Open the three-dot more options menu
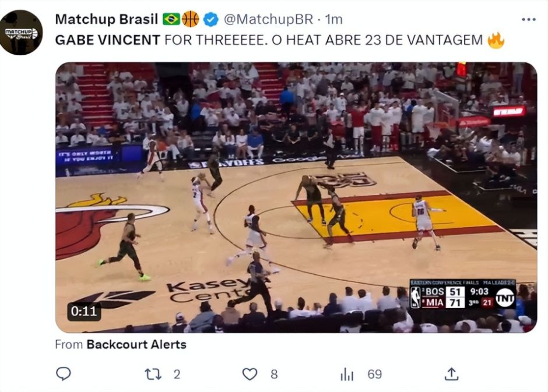The height and width of the screenshot is (392, 548). point(529,20)
